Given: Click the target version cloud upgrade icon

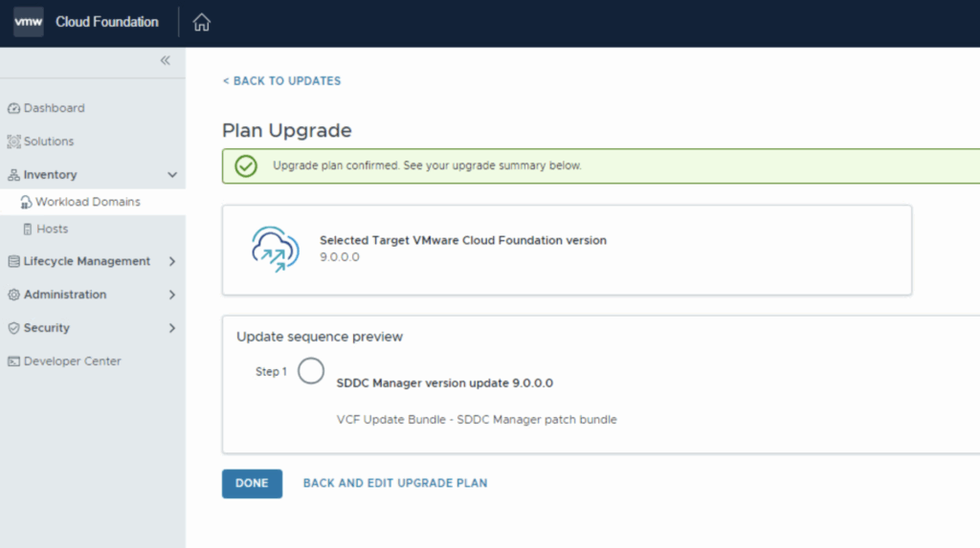Looking at the screenshot, I should click(275, 251).
